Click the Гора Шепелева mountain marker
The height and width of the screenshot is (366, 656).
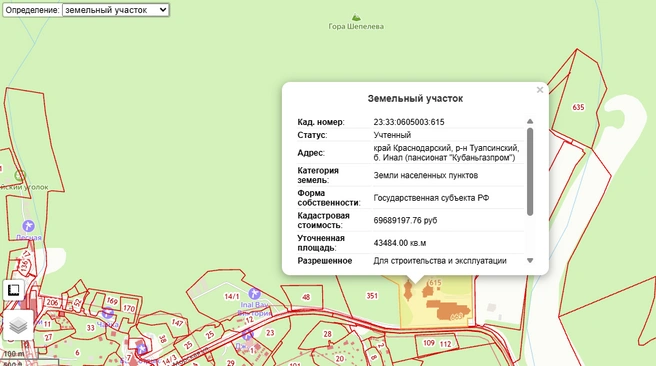(x=356, y=18)
